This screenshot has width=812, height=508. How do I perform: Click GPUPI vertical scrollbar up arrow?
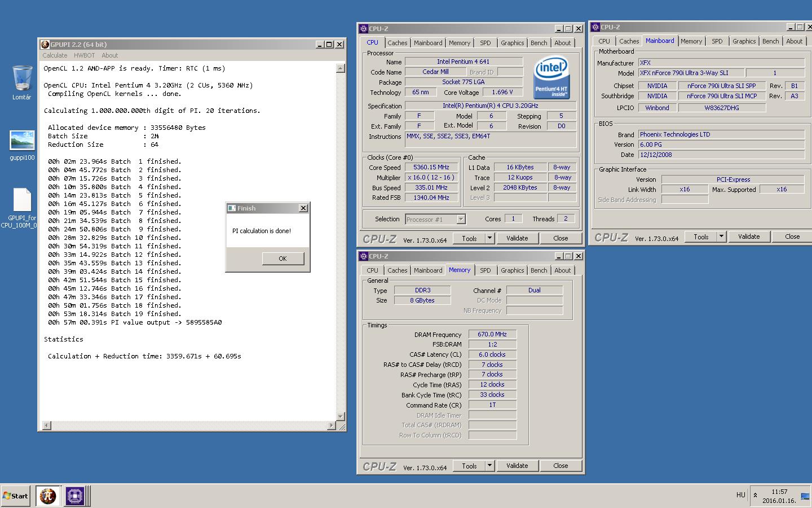click(340, 68)
